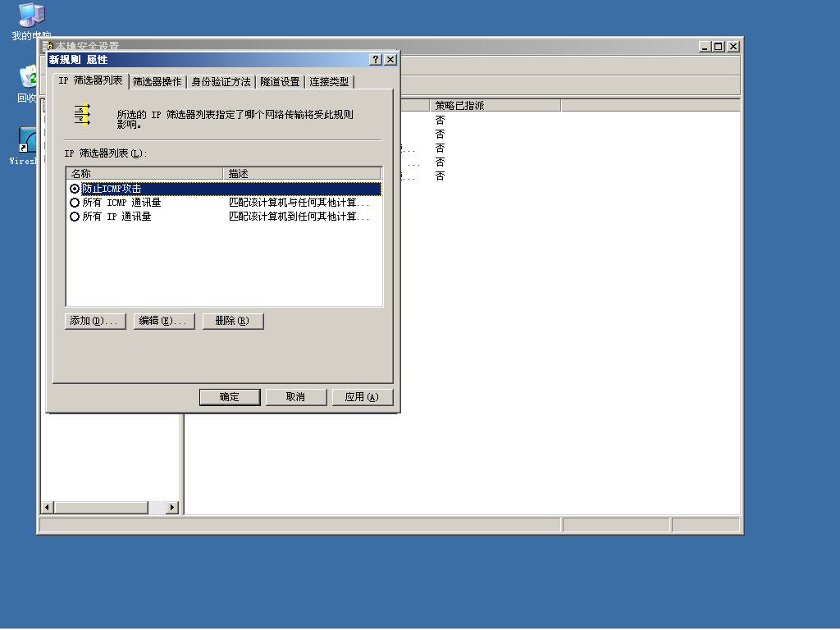Select the 所有 IP 通讯量 radio button

[75, 217]
